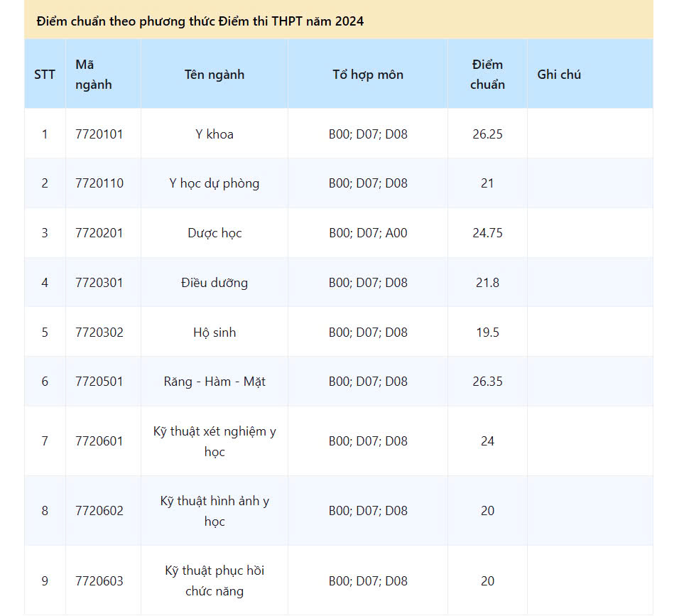679x616 pixels.
Task: Select 'B00; D07; D08' for Kỹ thuật phục hồi chức năng
Action: 368,581
